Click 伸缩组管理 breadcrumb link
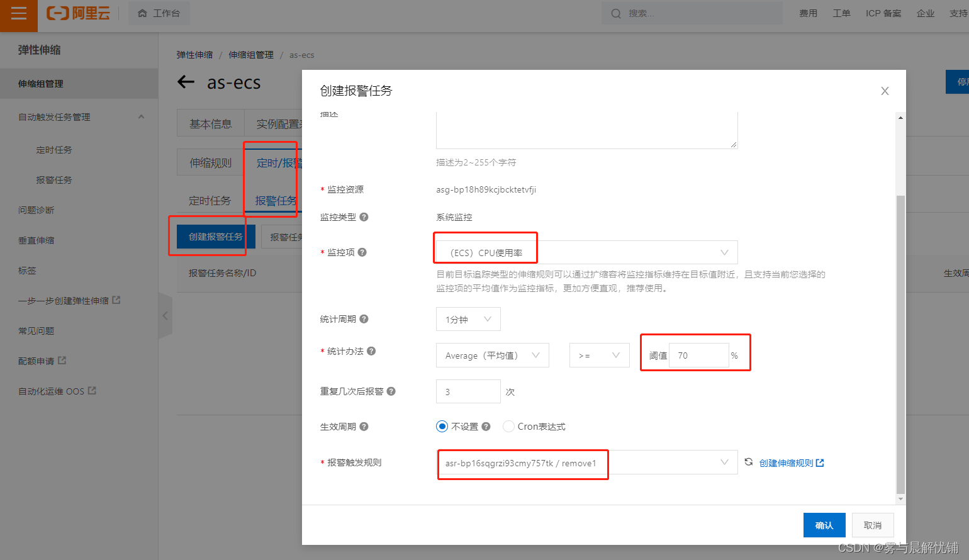Screen dimensions: 969x560 pyautogui.click(x=251, y=55)
